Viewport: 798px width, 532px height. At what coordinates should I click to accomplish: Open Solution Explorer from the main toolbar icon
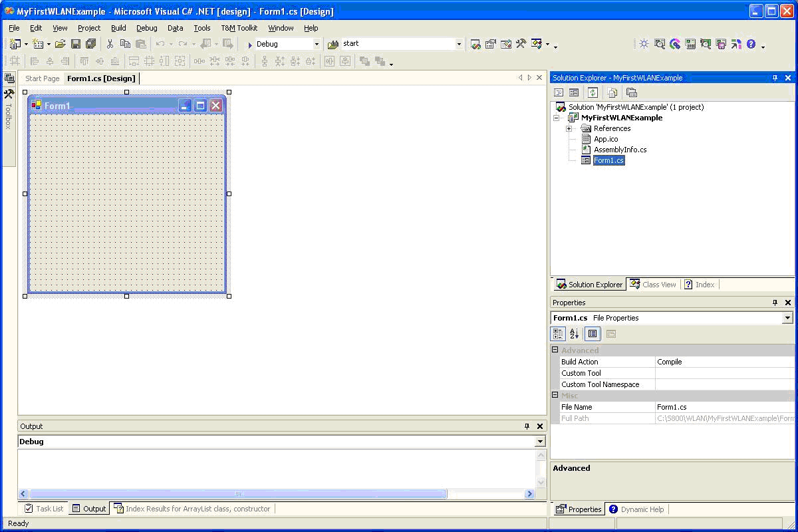click(475, 44)
